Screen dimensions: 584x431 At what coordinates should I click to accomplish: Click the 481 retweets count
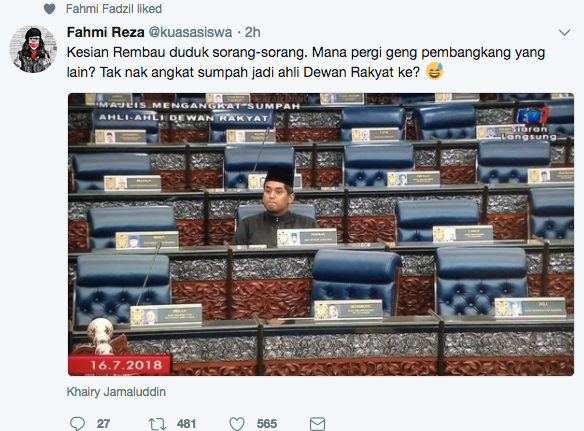tap(186, 424)
